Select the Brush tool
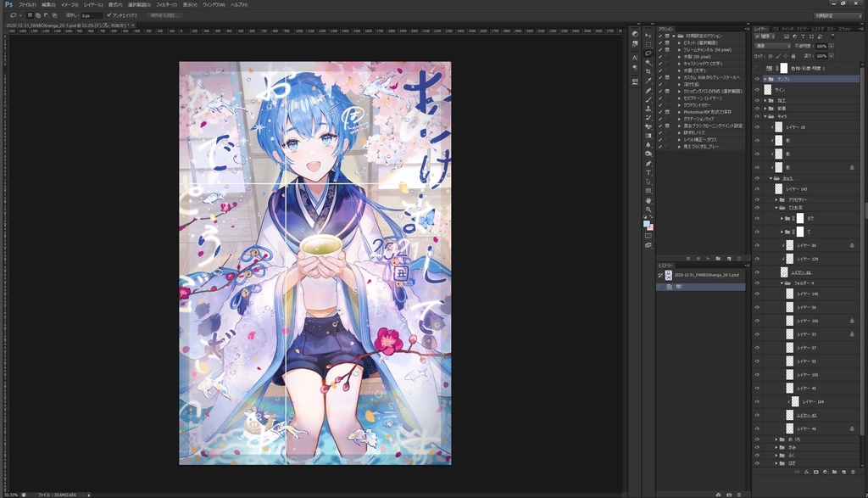 [x=648, y=100]
